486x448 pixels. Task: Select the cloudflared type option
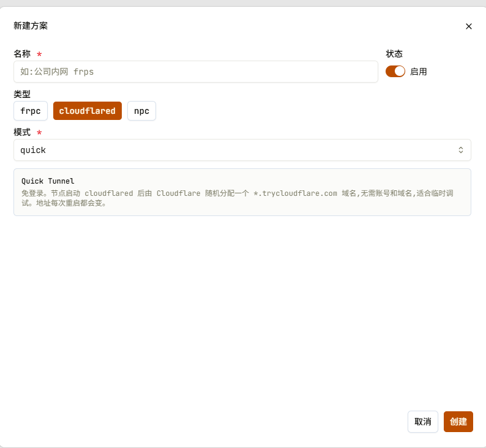(x=88, y=111)
